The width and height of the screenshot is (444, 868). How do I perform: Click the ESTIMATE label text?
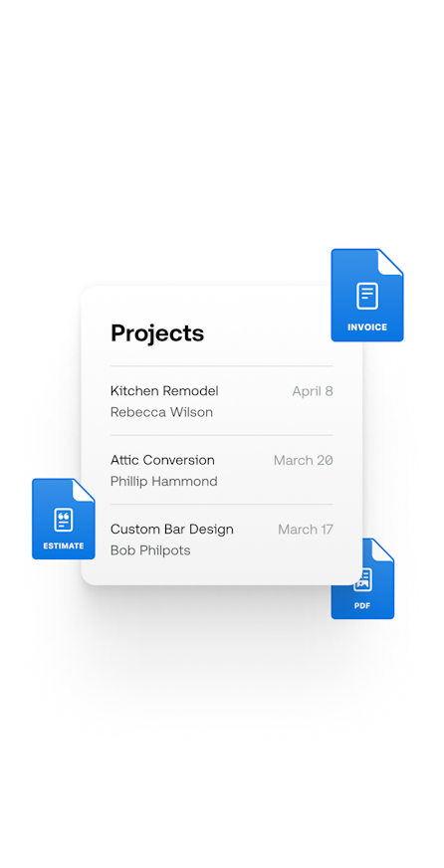[64, 545]
